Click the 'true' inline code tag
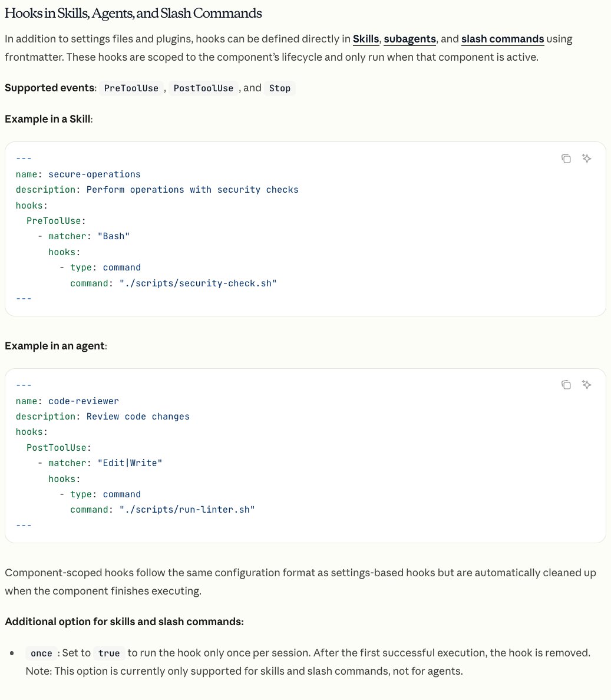This screenshot has height=700, width=611. pyautogui.click(x=109, y=653)
